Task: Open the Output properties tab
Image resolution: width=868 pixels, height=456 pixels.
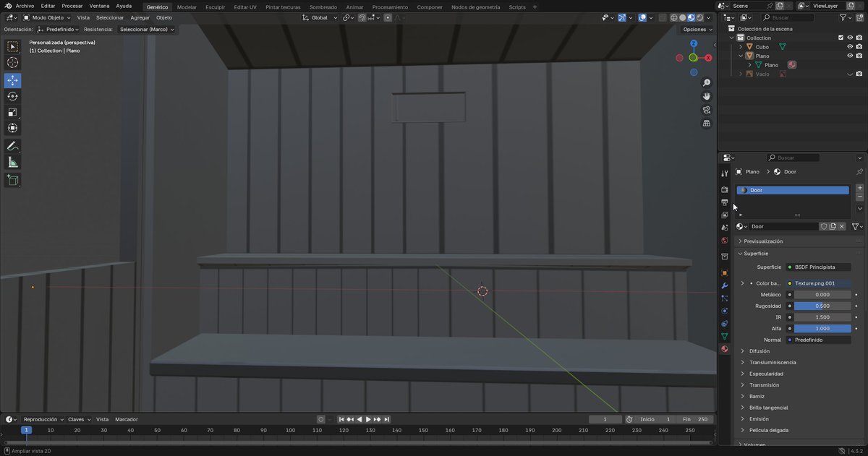Action: coord(724,202)
